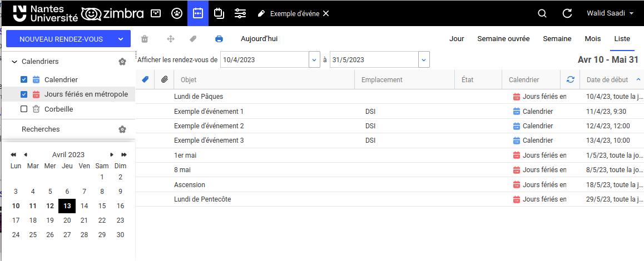The image size is (644, 261).
Task: Open the Tasks app icon
Action: [x=219, y=13]
